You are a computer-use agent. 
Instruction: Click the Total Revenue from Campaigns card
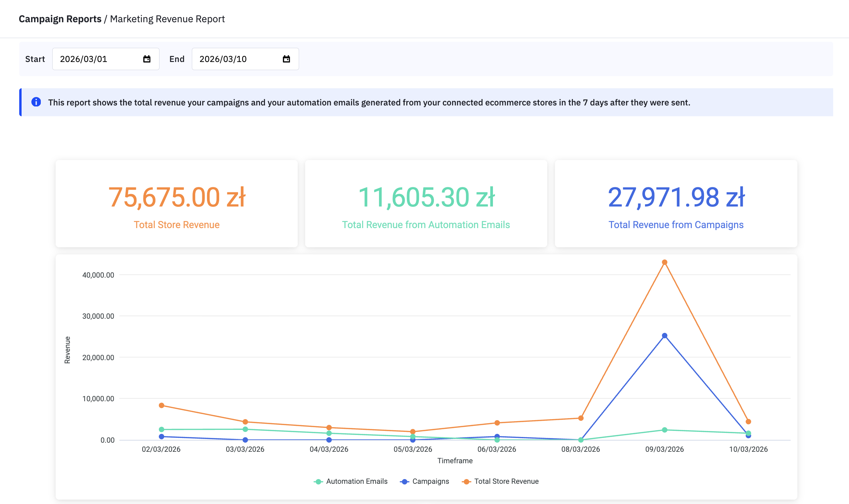click(676, 204)
